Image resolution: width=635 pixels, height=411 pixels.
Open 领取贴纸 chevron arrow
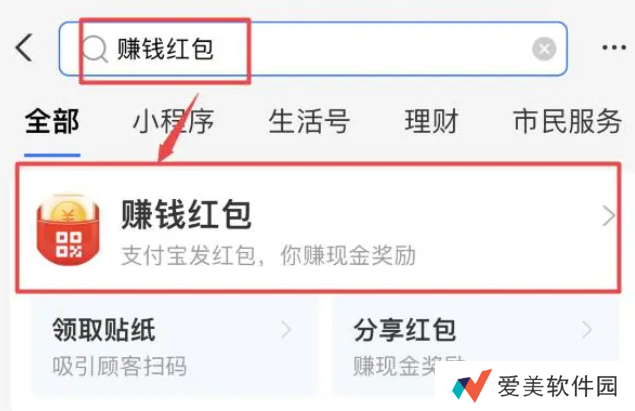point(286,330)
